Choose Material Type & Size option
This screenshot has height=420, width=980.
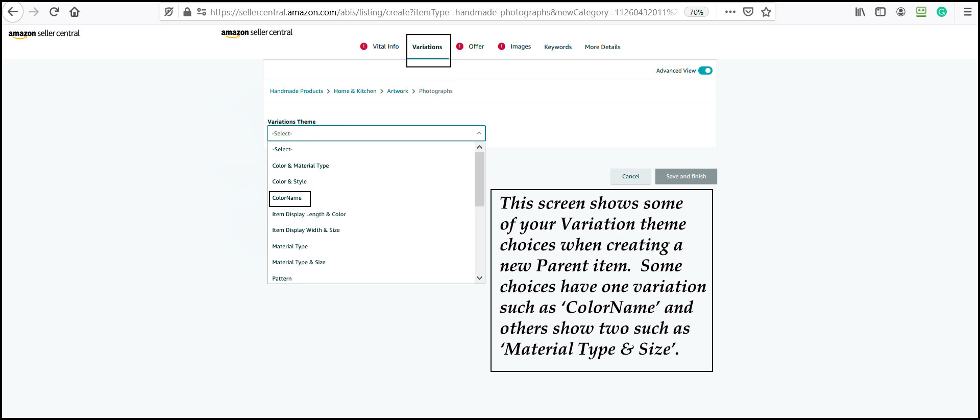pos(299,263)
